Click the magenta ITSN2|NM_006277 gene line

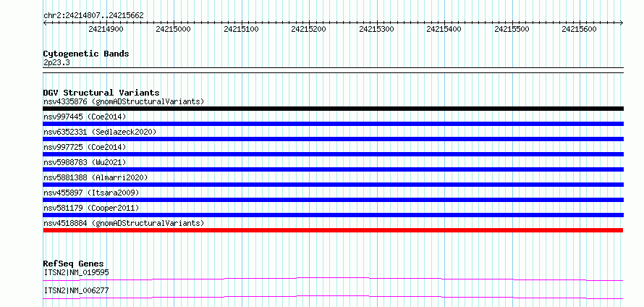tap(333, 296)
